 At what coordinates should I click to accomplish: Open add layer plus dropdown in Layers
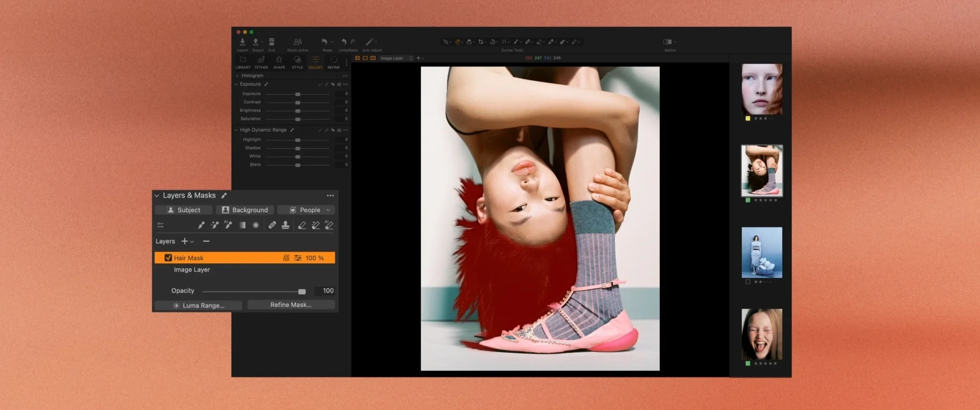click(x=187, y=241)
